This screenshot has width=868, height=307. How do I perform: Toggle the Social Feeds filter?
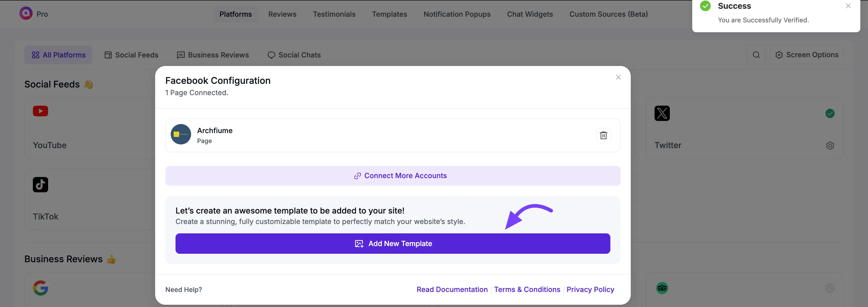click(131, 55)
